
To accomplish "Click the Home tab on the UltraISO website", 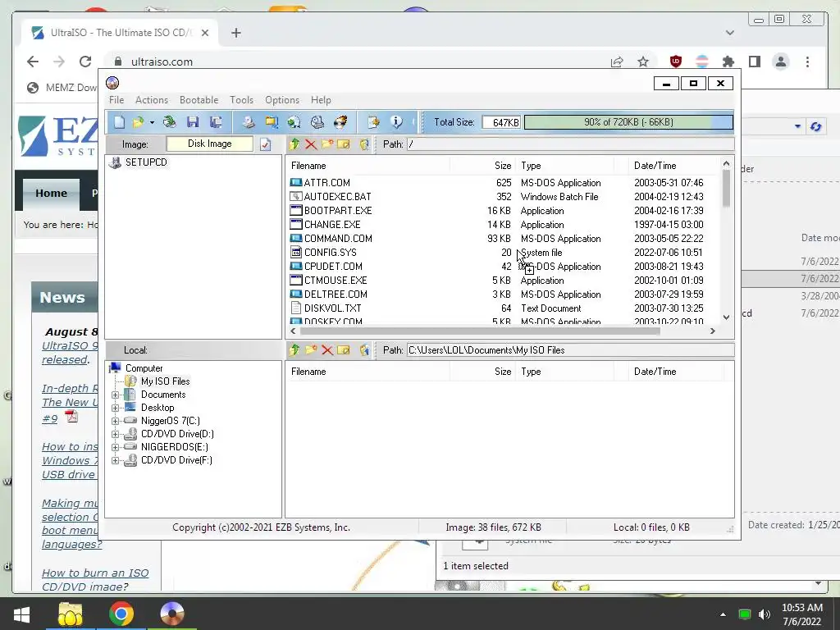I will pyautogui.click(x=52, y=194).
